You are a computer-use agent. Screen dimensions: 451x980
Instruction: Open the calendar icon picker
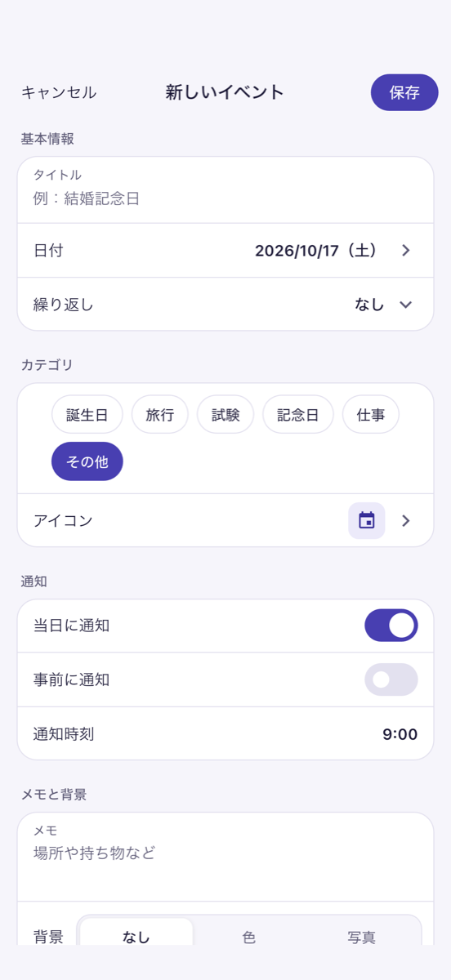(366, 520)
